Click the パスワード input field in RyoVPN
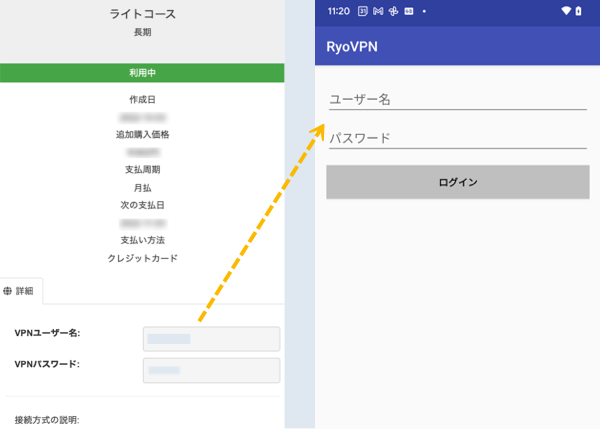 coord(458,139)
